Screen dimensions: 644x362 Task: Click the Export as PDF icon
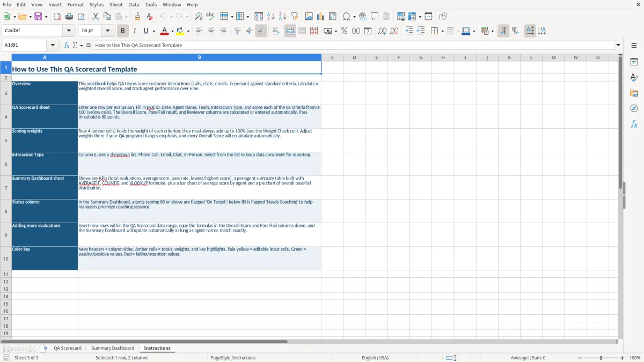tap(57, 17)
